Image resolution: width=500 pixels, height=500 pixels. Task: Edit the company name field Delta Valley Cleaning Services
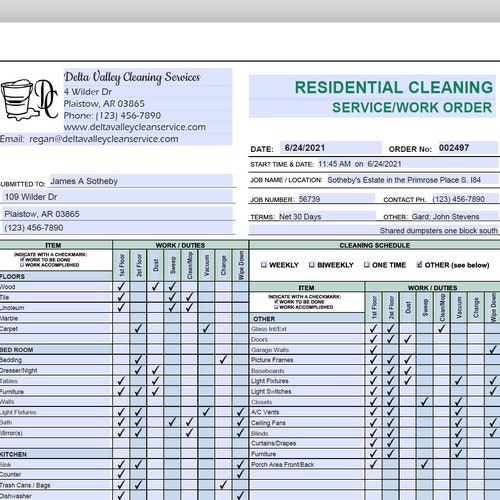tap(148, 77)
